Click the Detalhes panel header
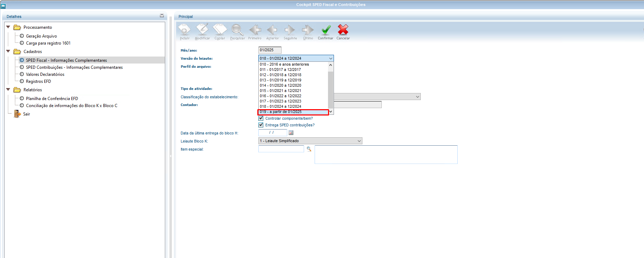Image resolution: width=644 pixels, height=258 pixels. click(x=14, y=16)
